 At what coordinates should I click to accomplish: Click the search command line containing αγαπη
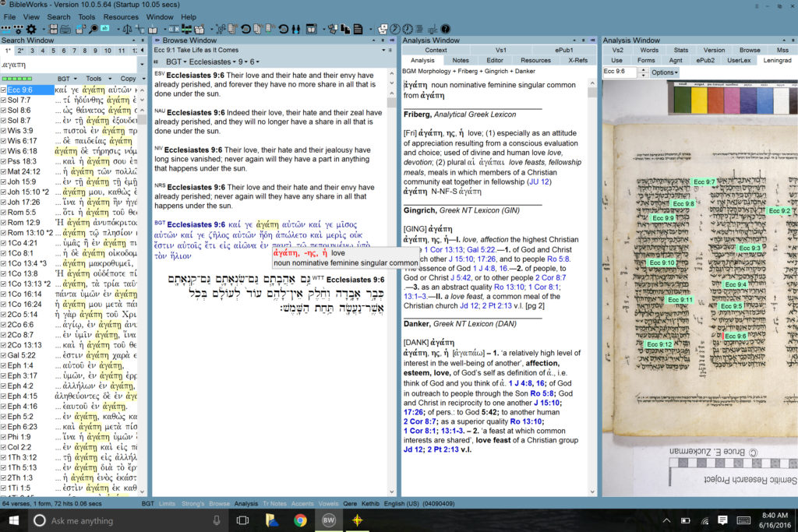pos(69,65)
